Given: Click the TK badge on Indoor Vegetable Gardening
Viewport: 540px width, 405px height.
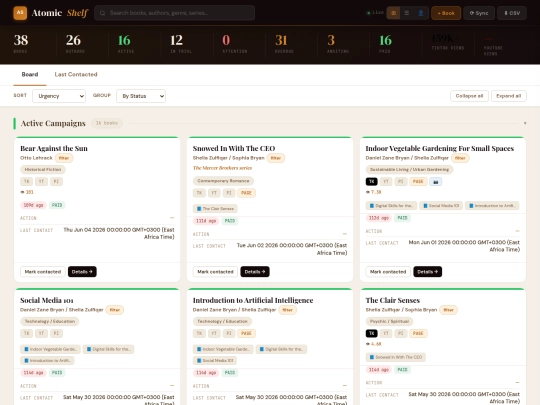Looking at the screenshot, I should click(372, 181).
